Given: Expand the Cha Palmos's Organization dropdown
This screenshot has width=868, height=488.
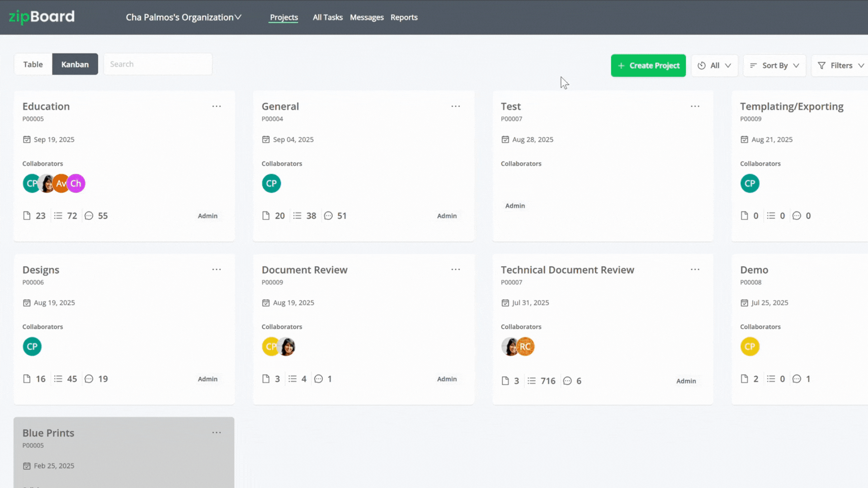Looking at the screenshot, I should click(x=184, y=17).
